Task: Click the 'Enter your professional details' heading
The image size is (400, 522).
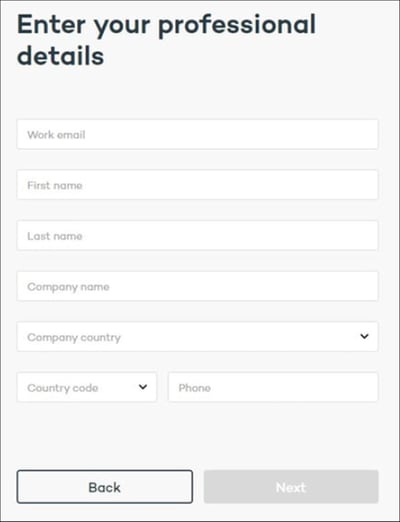Action: [166, 40]
